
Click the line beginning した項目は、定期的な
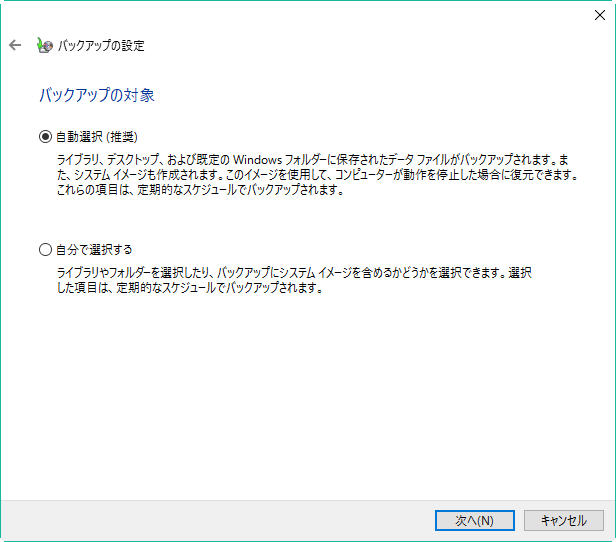click(x=190, y=288)
